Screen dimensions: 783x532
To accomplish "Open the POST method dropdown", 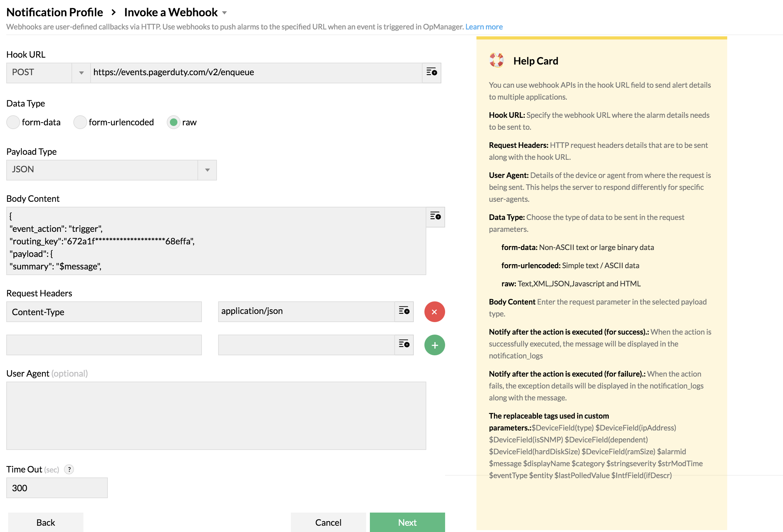I will pyautogui.click(x=81, y=73).
